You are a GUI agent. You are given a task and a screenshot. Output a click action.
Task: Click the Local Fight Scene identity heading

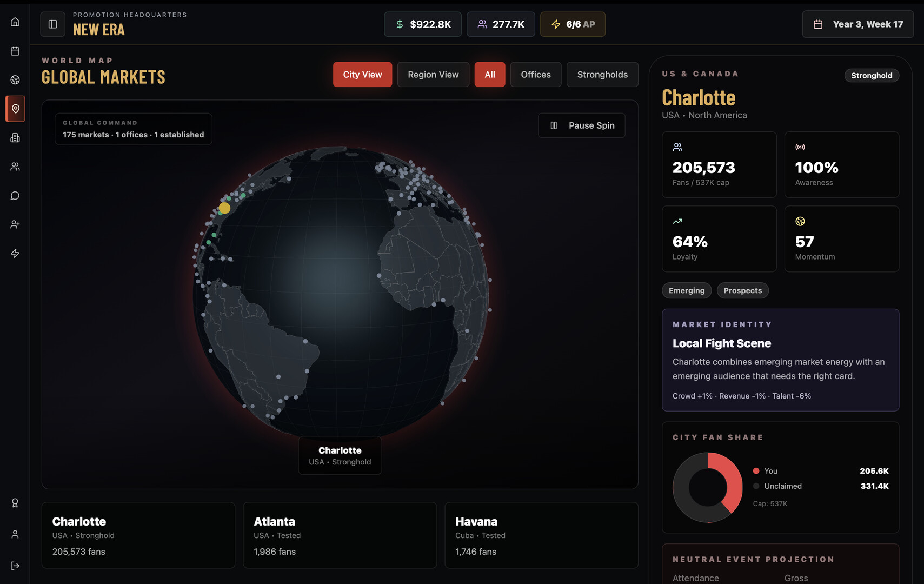722,343
